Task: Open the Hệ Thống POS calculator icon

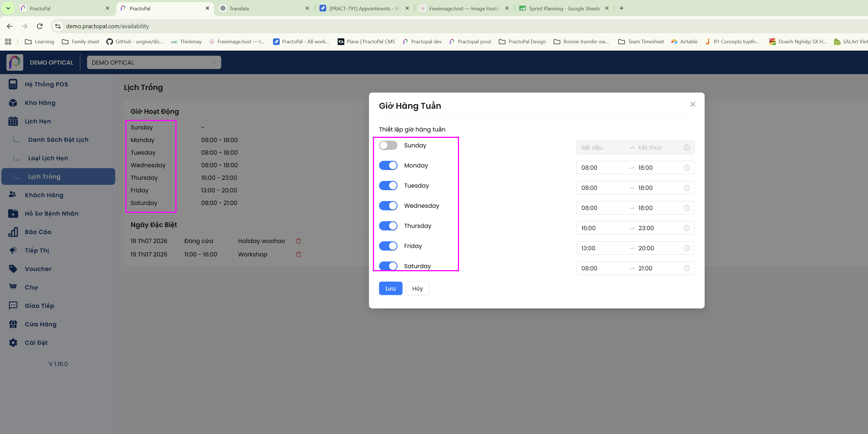Action: pos(13,84)
